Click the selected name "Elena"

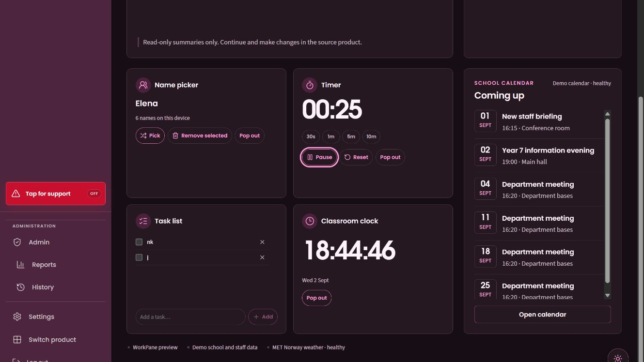[147, 104]
